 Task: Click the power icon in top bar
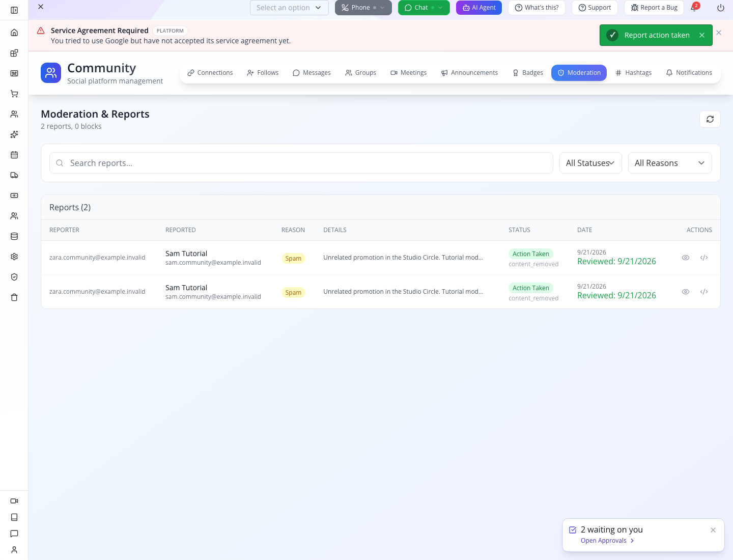[x=721, y=8]
